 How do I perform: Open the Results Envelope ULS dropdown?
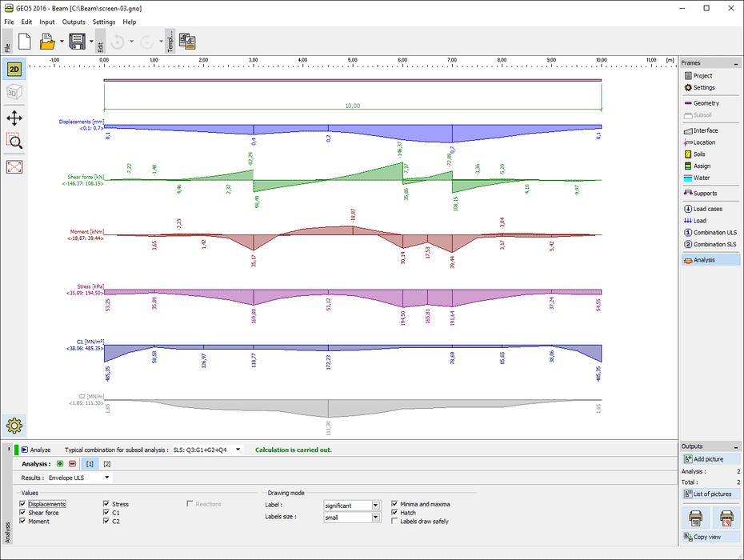pyautogui.click(x=79, y=478)
